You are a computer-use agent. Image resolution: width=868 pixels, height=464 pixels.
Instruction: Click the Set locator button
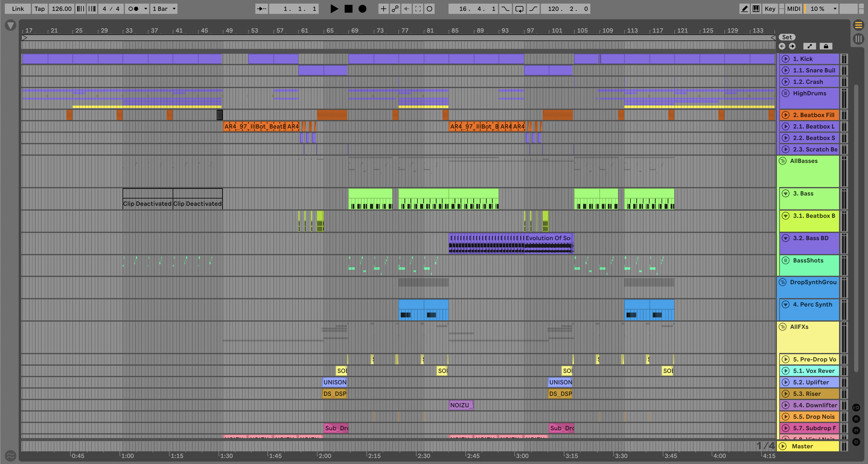pyautogui.click(x=787, y=37)
